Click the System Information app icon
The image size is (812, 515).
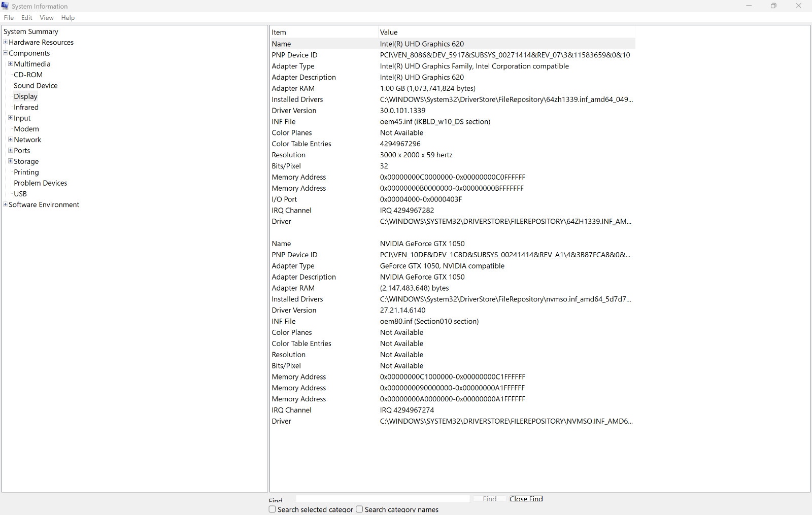[5, 6]
